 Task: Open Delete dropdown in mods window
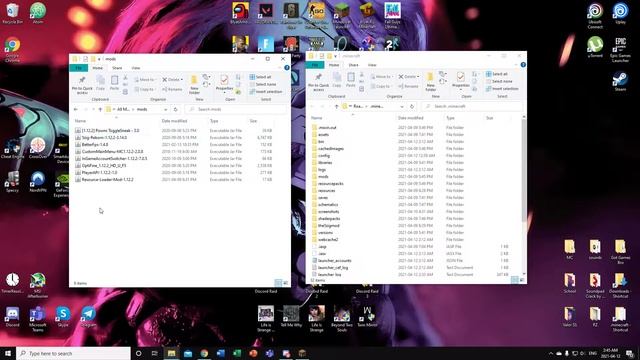(x=173, y=79)
